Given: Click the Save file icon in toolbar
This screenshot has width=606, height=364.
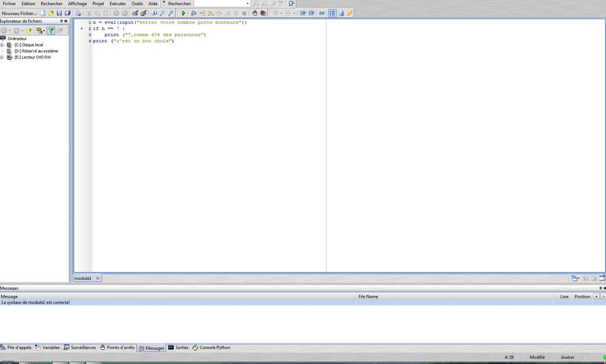Looking at the screenshot, I should pyautogui.click(x=59, y=13).
